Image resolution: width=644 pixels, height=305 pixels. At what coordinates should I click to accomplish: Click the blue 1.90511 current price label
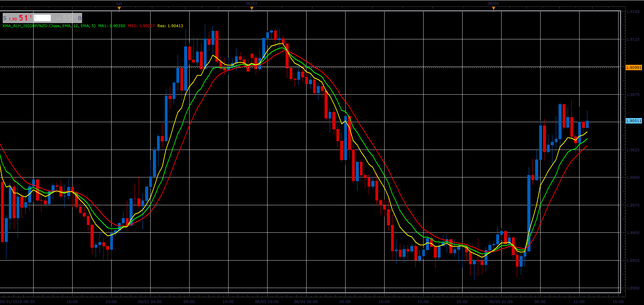[633, 121]
